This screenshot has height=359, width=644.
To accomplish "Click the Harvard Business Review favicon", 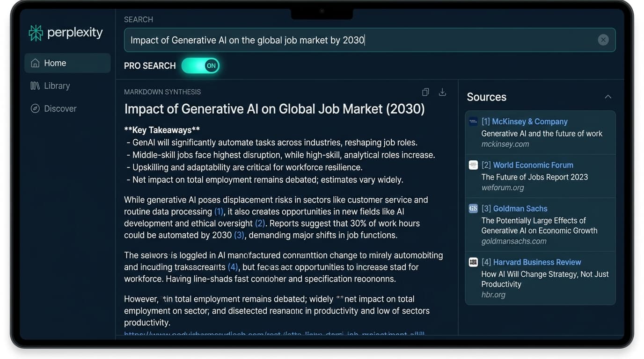I will pos(473,262).
